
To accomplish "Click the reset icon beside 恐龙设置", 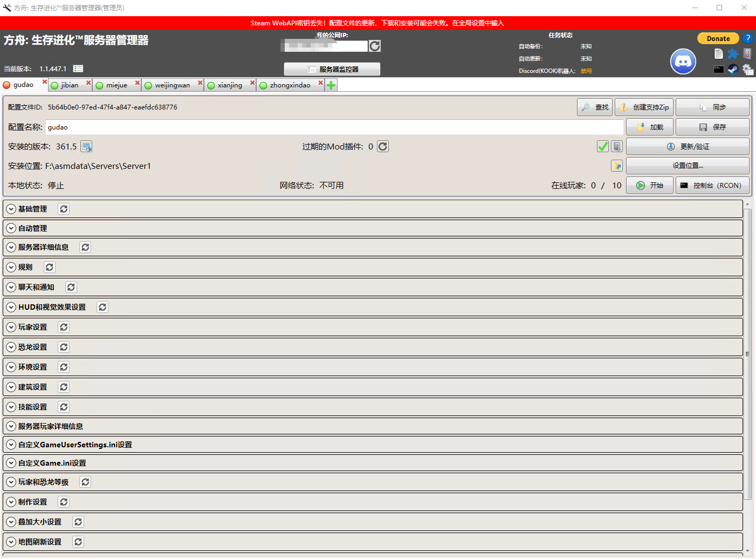I will (x=64, y=347).
